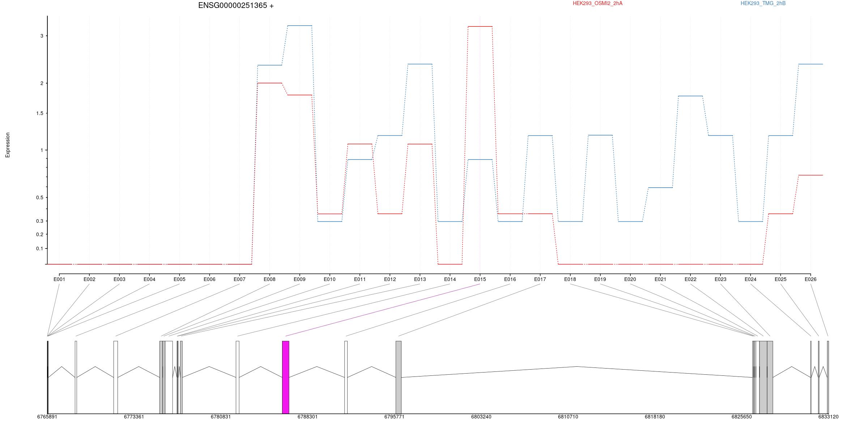
Task: Click exon label E006
Action: tap(209, 279)
